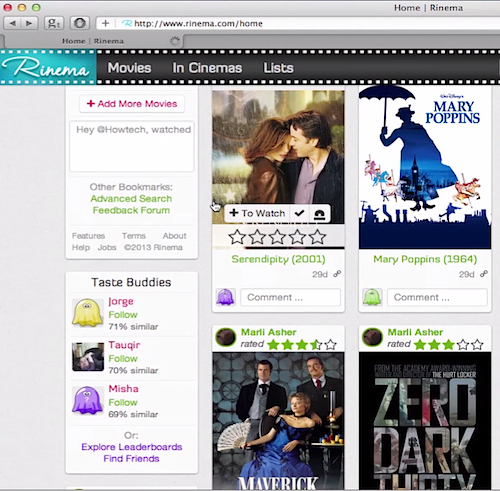Screen dimensions: 500x491
Task: Click the round extension icon in toolbar
Action: click(x=80, y=23)
